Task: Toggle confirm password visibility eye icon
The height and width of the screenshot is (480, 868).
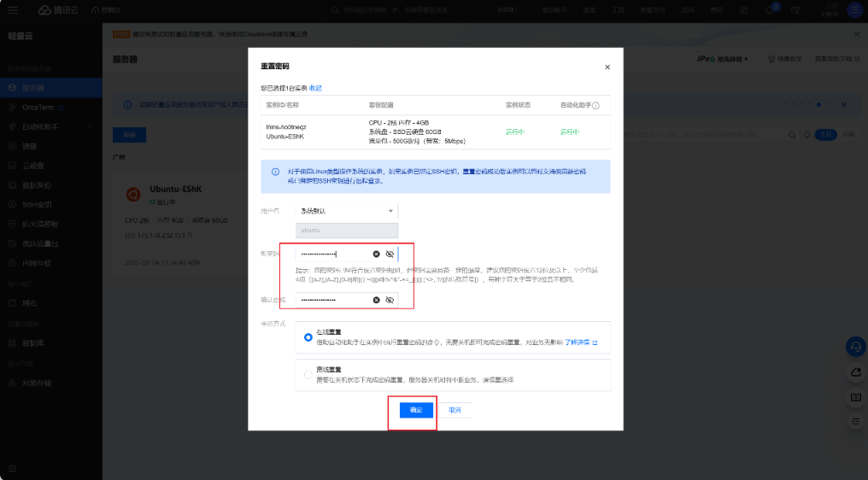Action: 390,300
